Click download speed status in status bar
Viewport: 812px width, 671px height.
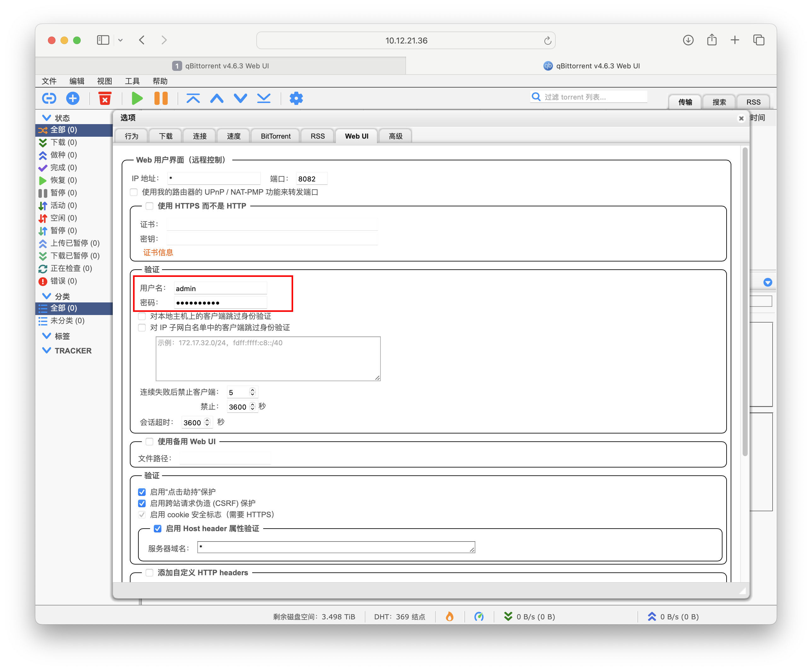529,617
